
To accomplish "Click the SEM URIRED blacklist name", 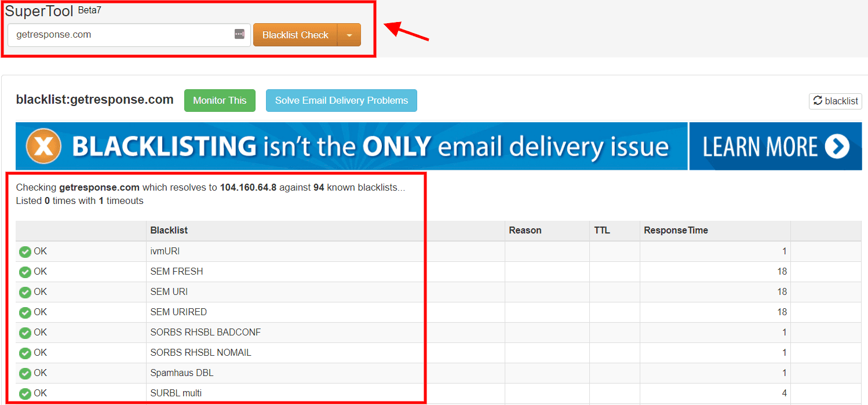I will click(178, 312).
